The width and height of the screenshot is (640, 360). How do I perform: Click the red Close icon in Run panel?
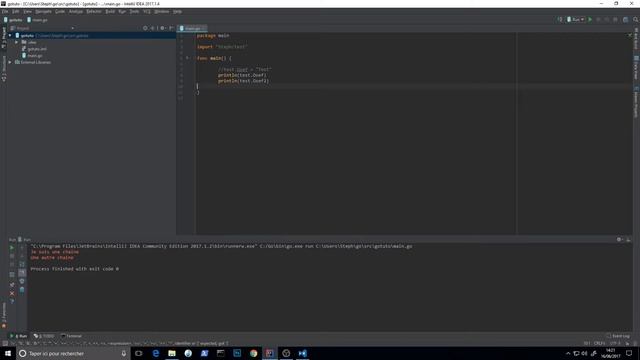click(12, 293)
